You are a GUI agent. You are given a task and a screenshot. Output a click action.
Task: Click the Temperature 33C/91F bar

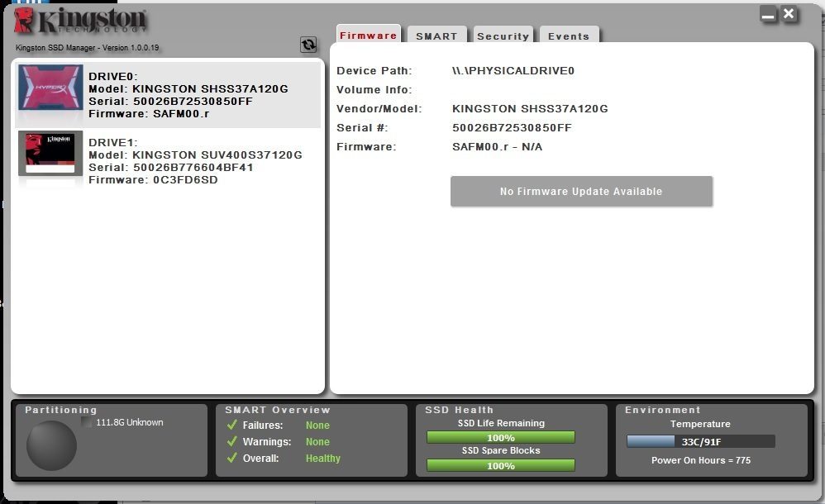(x=701, y=441)
